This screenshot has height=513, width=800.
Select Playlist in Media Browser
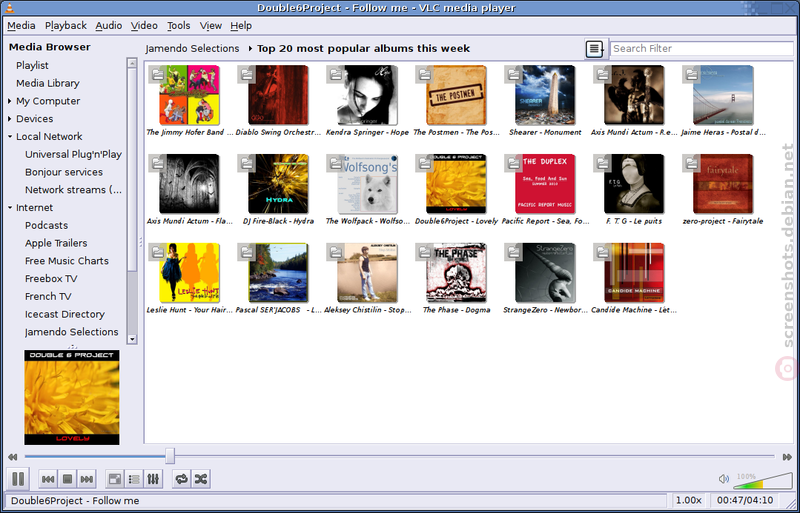coord(32,65)
